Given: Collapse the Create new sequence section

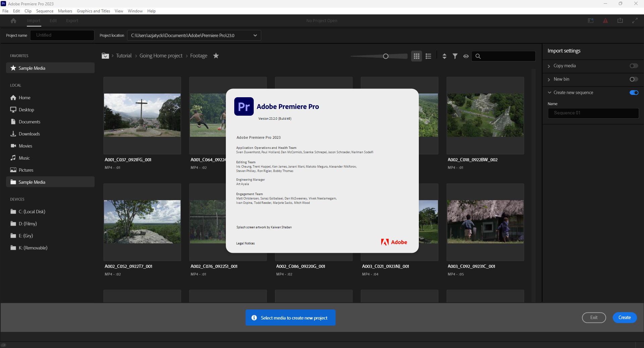Looking at the screenshot, I should 549,93.
